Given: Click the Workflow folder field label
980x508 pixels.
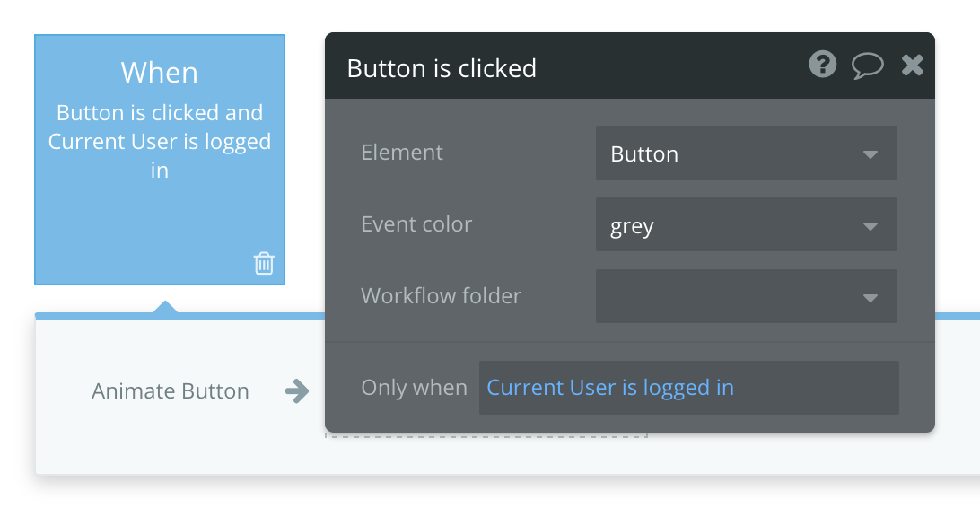Looking at the screenshot, I should click(x=441, y=296).
